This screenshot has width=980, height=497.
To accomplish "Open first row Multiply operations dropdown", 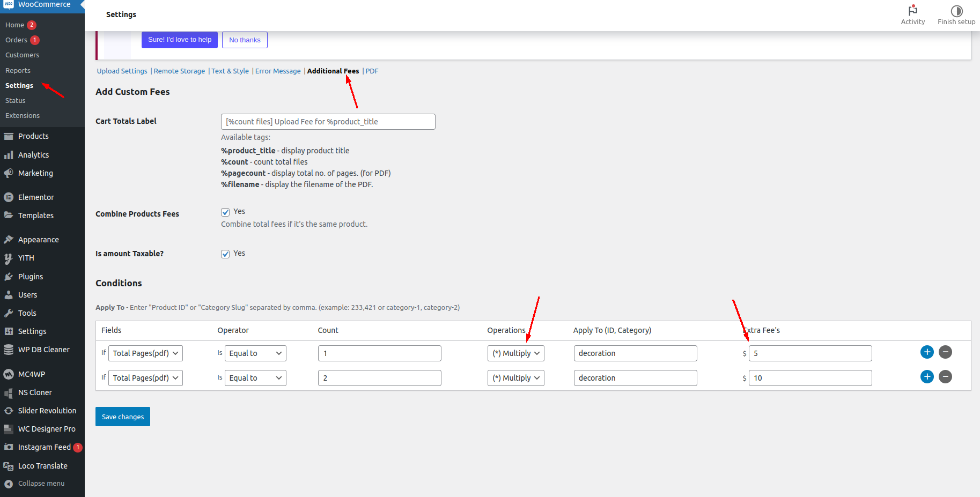I will (516, 353).
